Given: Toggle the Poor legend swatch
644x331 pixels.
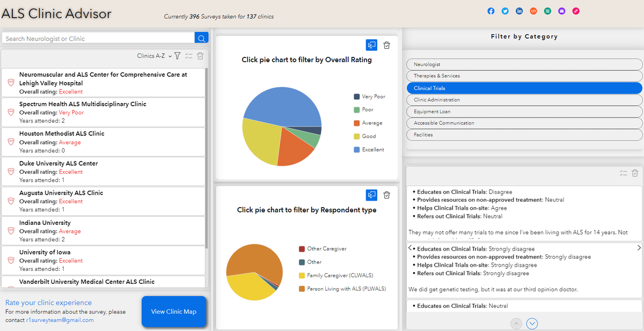Looking at the screenshot, I should pyautogui.click(x=357, y=110).
